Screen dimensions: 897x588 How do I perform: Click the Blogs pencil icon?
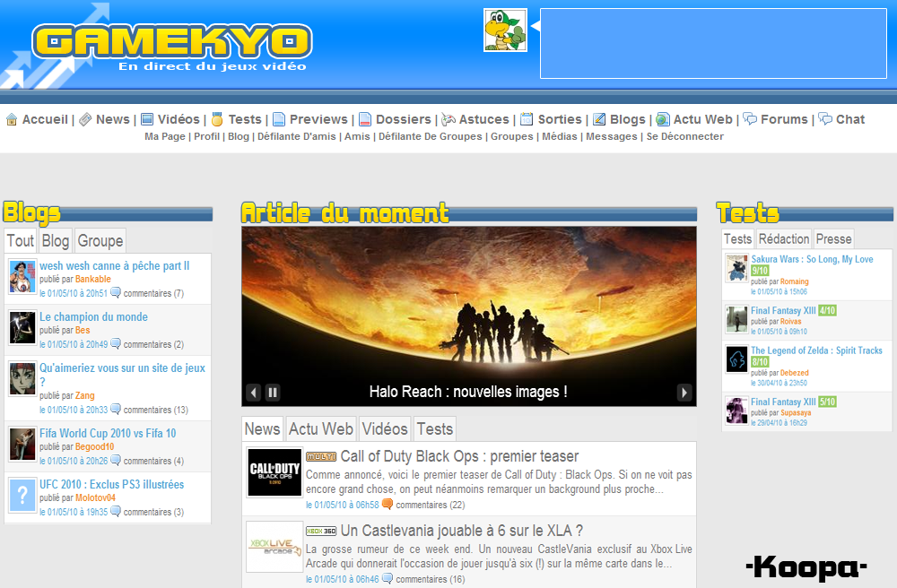tap(599, 119)
